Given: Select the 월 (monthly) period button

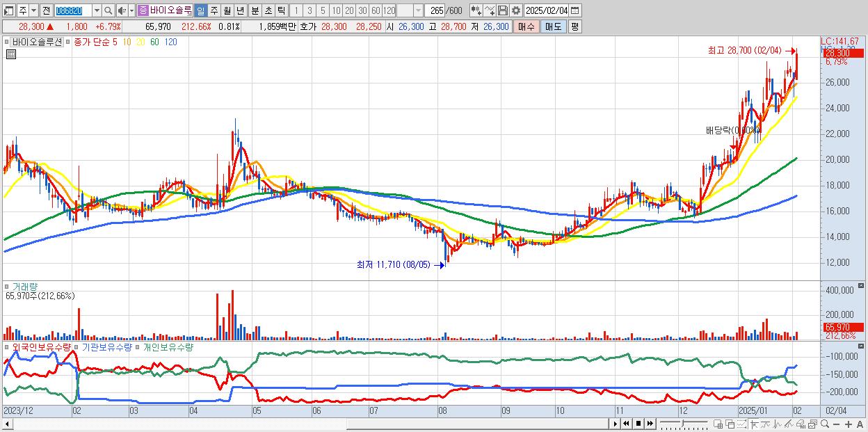Looking at the screenshot, I should pos(227,10).
